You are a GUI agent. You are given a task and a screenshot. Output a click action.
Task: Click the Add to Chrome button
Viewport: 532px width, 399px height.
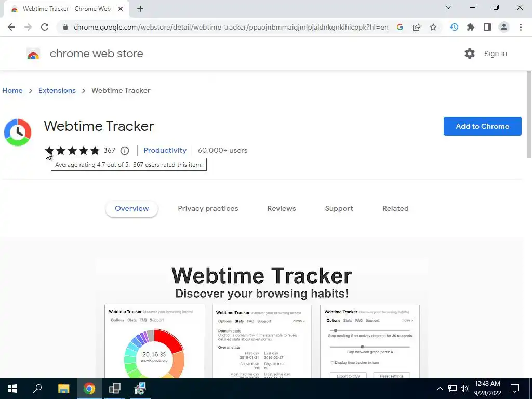pyautogui.click(x=483, y=126)
